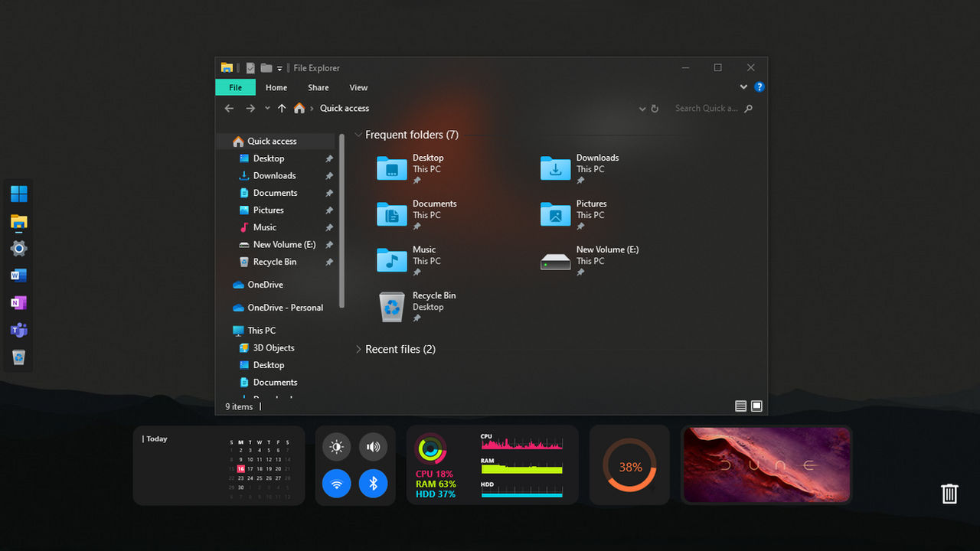Toggle Wi-Fi in the quick settings widget

pos(337,484)
